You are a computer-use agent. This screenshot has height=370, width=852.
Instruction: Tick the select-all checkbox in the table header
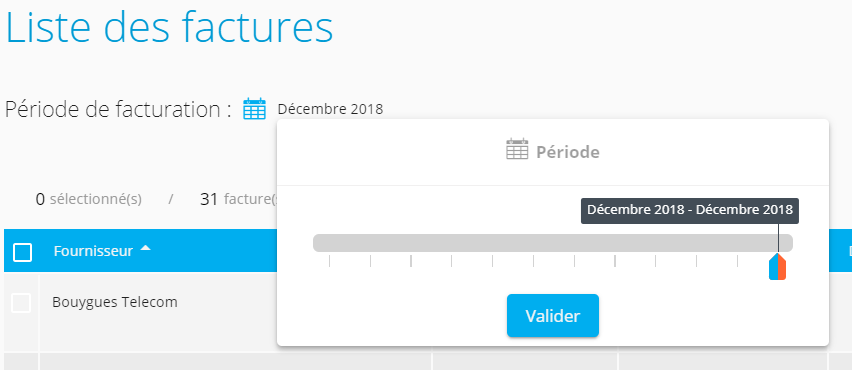(x=22, y=252)
